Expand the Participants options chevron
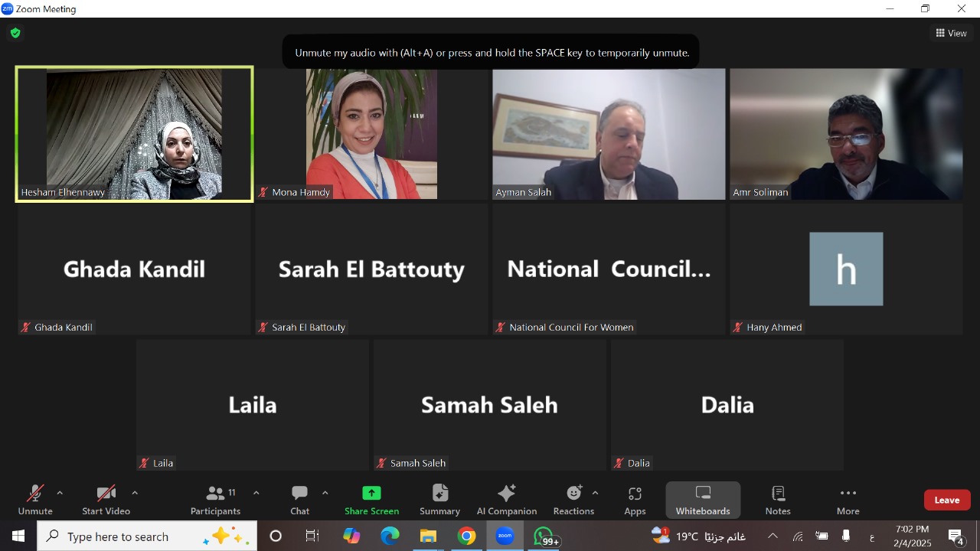The width and height of the screenshot is (980, 551). click(256, 493)
